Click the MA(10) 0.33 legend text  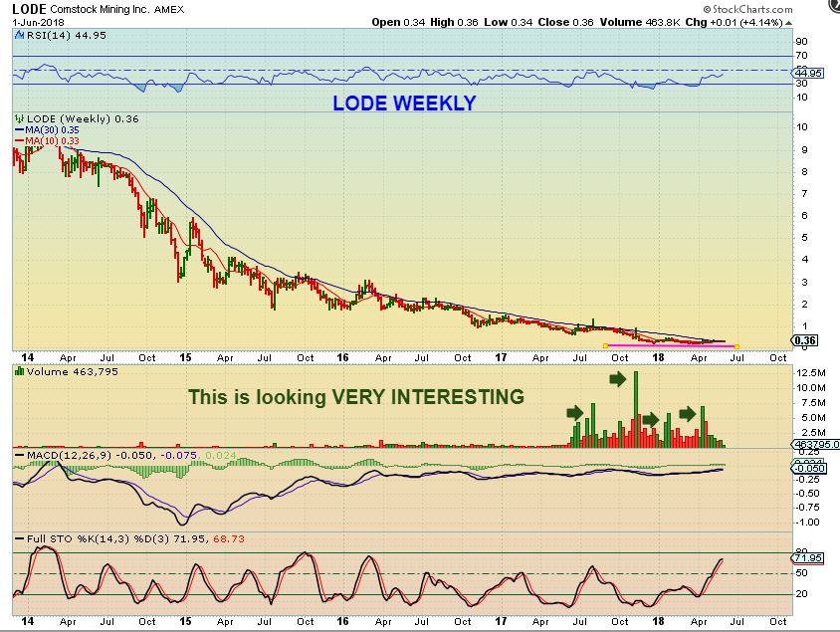click(x=52, y=141)
